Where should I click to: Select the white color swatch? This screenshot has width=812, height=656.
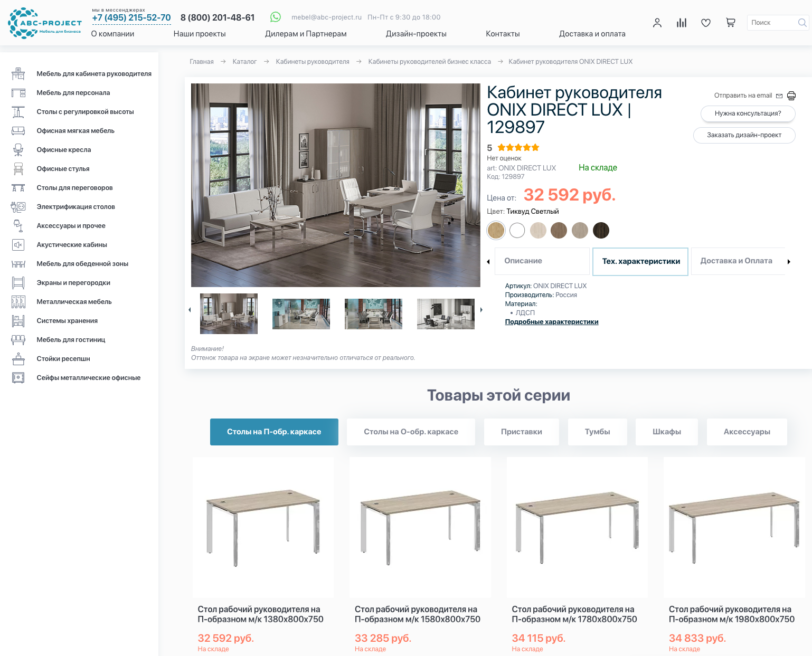point(517,230)
